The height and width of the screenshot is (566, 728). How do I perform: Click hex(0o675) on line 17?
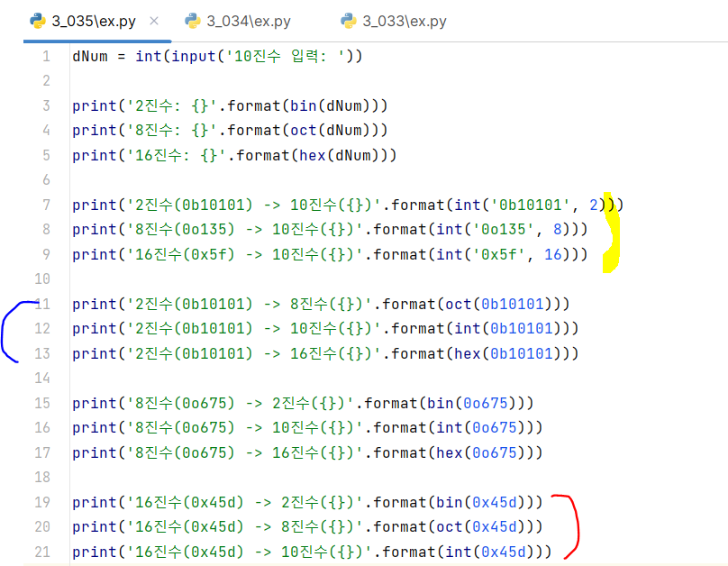(480, 452)
